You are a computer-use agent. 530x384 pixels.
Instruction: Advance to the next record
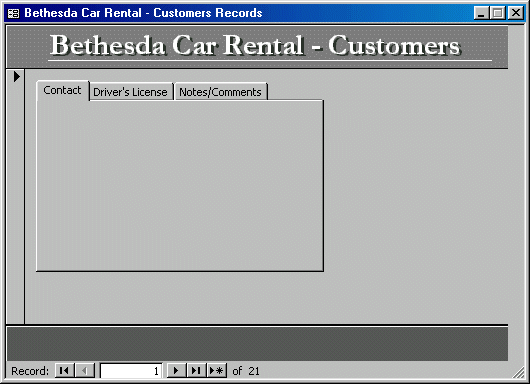pyautogui.click(x=176, y=370)
